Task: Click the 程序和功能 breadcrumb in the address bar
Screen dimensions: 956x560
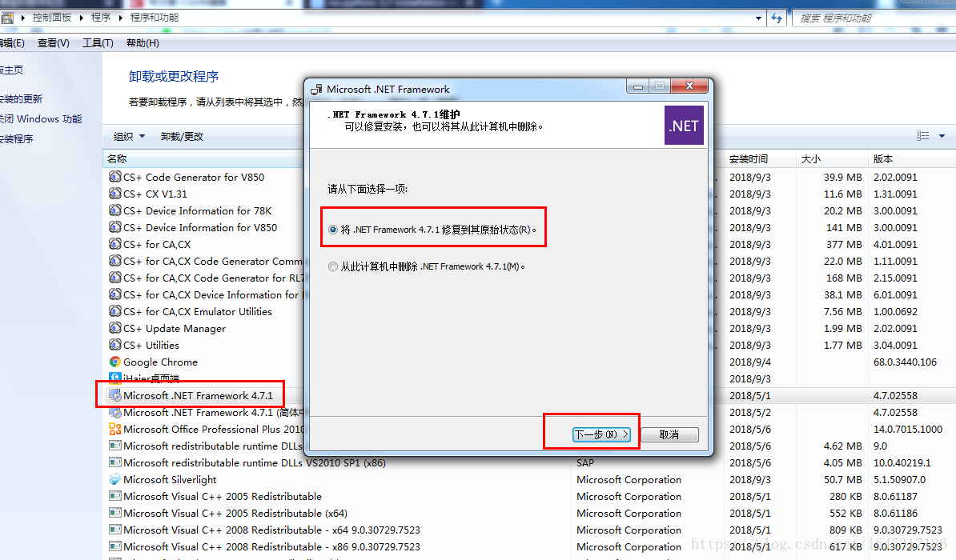Action: [x=155, y=17]
